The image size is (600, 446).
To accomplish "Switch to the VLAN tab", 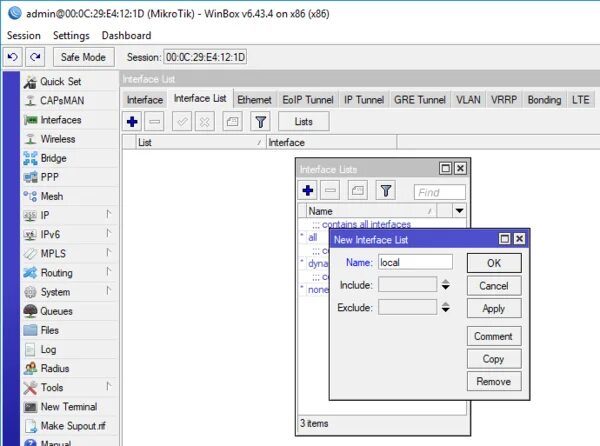I will tap(468, 100).
